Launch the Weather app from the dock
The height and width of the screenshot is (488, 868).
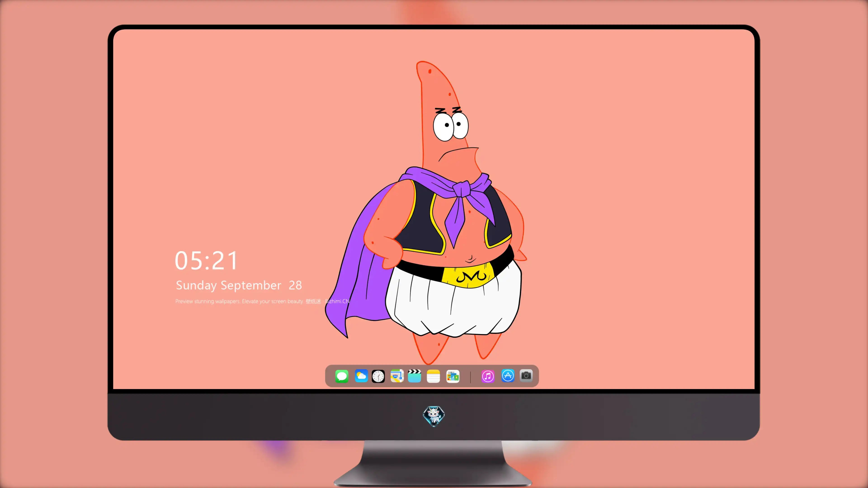point(361,376)
